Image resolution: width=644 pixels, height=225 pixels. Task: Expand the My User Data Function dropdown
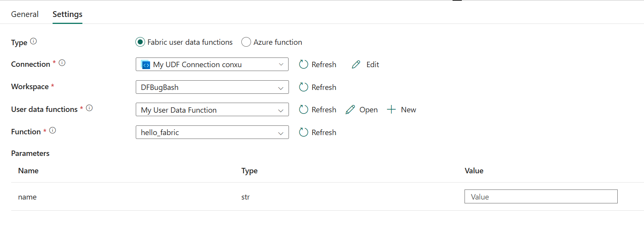click(x=212, y=110)
